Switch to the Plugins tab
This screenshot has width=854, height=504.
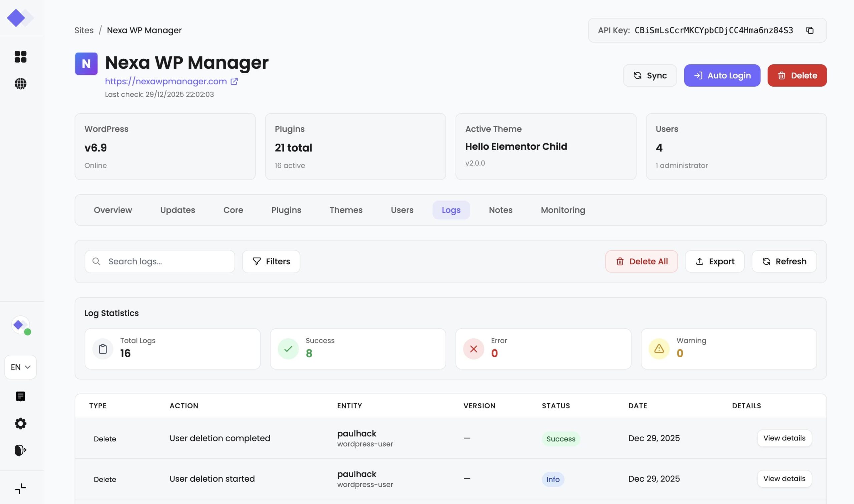[286, 210]
